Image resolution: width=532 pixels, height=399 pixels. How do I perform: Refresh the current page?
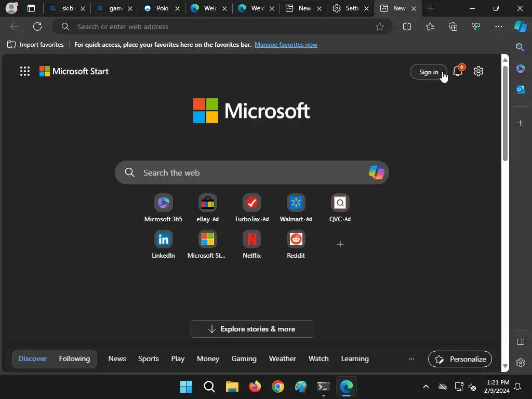(37, 26)
